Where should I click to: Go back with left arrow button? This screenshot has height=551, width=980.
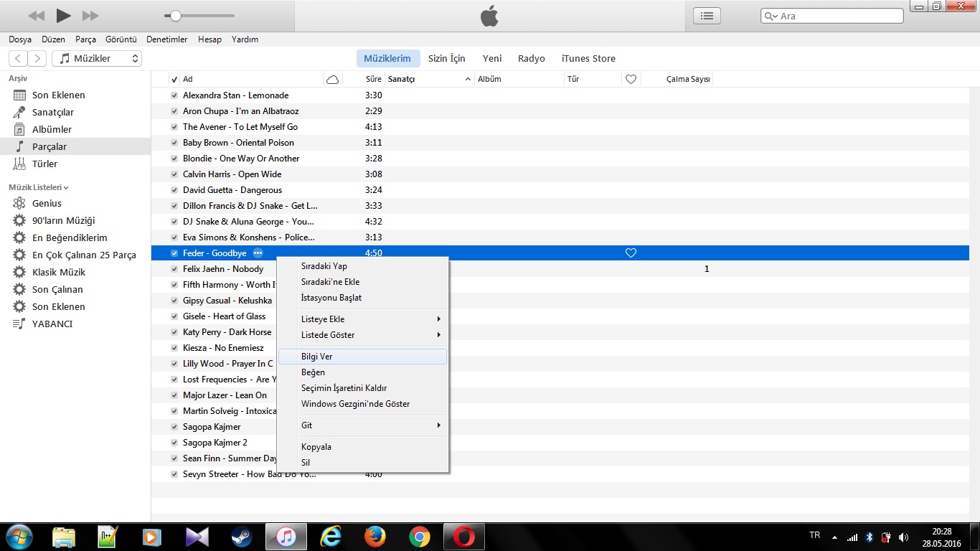18,59
